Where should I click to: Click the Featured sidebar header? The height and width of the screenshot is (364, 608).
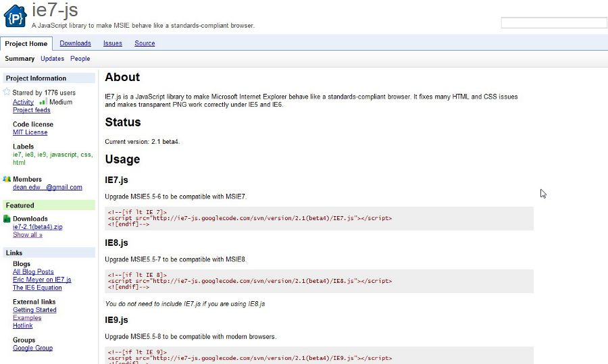(x=49, y=205)
